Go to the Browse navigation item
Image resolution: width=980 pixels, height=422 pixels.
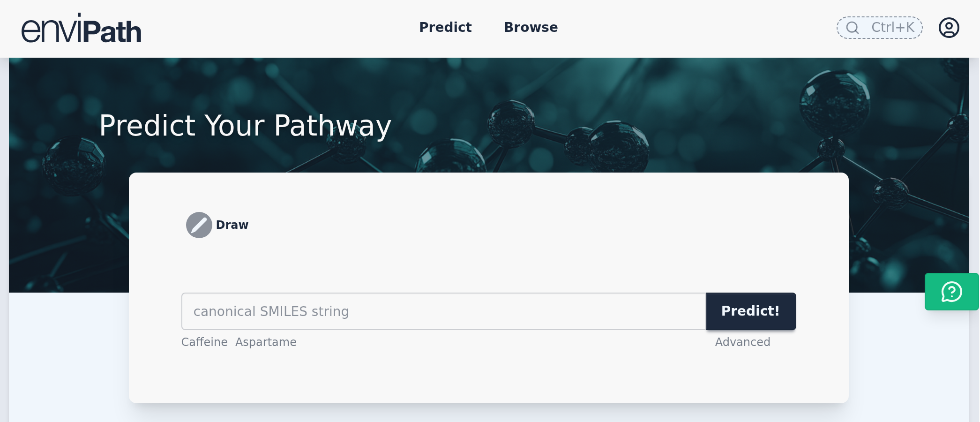[x=531, y=27]
